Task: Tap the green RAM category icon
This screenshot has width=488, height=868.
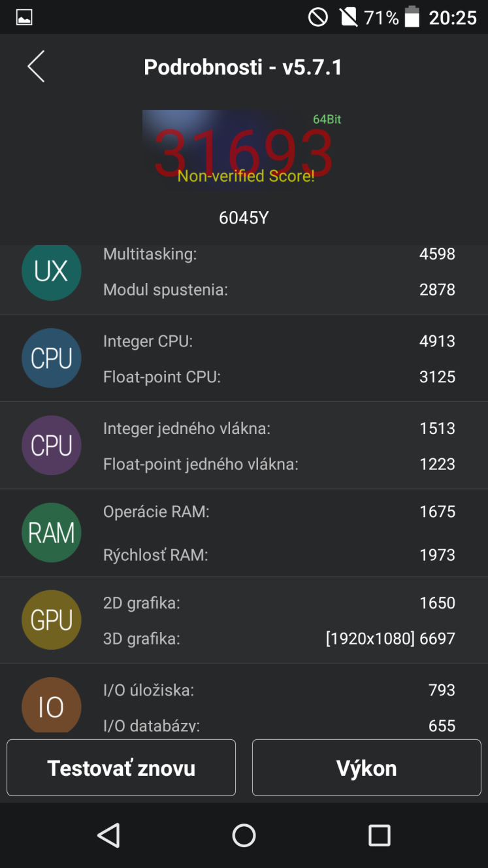Action: (52, 533)
